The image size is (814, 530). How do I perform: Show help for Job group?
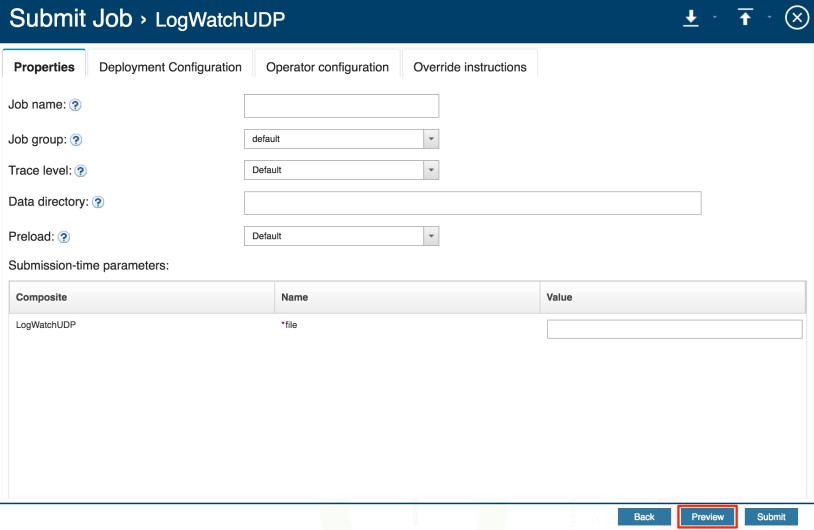pos(76,140)
